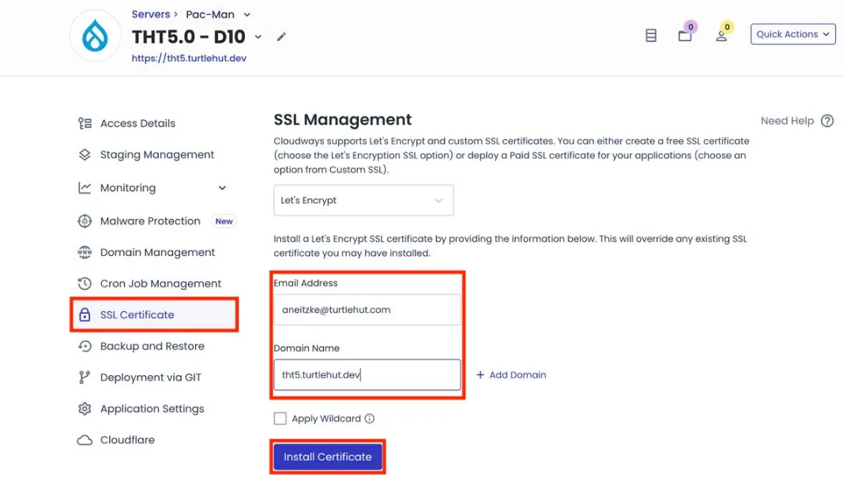Open the team members icon in header
The height and width of the screenshot is (504, 843).
[721, 36]
